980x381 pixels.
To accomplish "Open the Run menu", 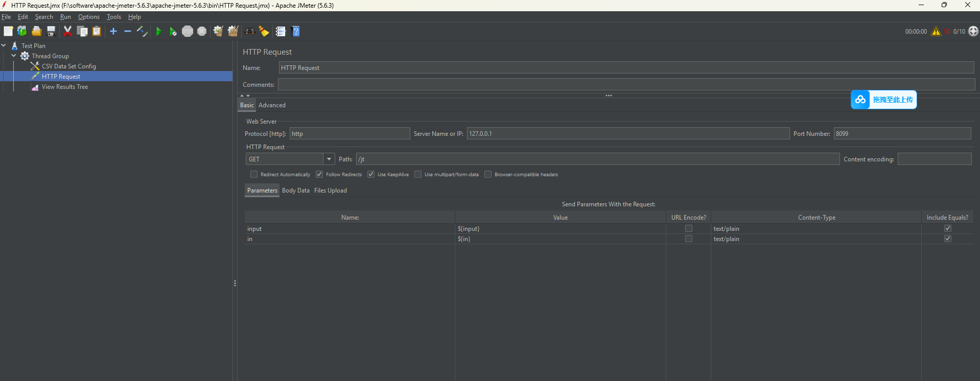I will point(65,17).
